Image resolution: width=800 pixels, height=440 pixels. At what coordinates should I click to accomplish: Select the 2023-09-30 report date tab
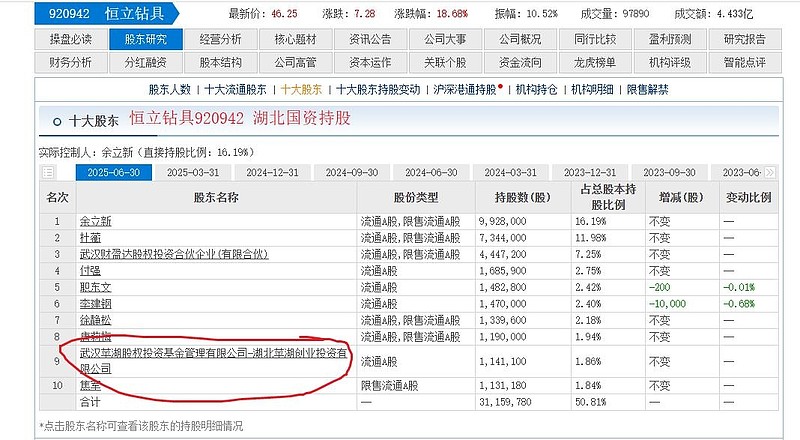pos(669,173)
